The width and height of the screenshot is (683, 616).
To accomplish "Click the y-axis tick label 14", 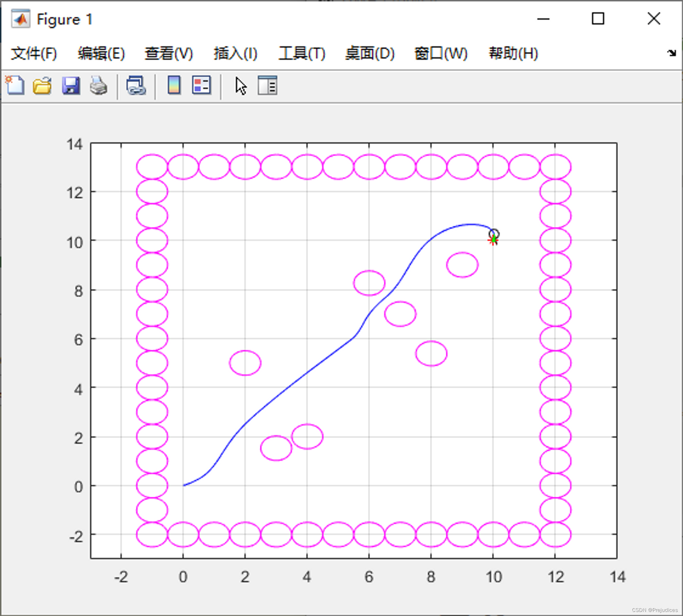I will click(x=74, y=144).
